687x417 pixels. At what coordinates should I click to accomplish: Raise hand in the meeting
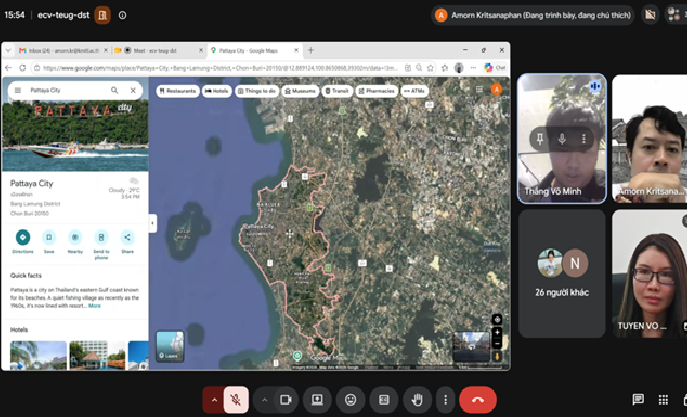[x=417, y=399]
